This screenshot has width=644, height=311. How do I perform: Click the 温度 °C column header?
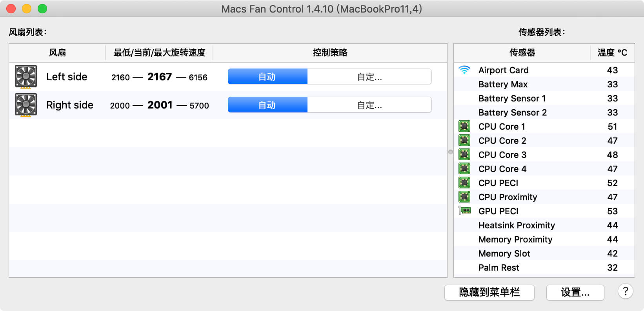(x=612, y=52)
